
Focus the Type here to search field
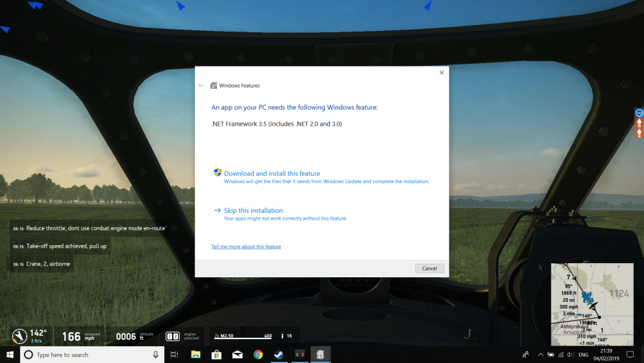92,355
